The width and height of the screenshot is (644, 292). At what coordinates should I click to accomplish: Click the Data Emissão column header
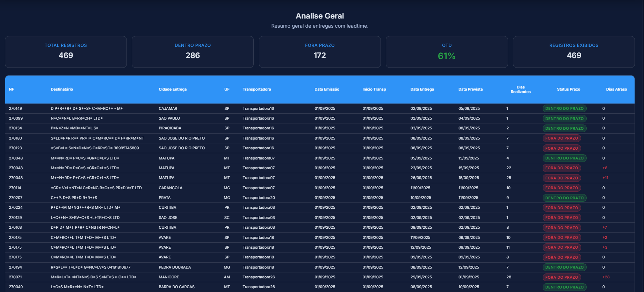(327, 90)
